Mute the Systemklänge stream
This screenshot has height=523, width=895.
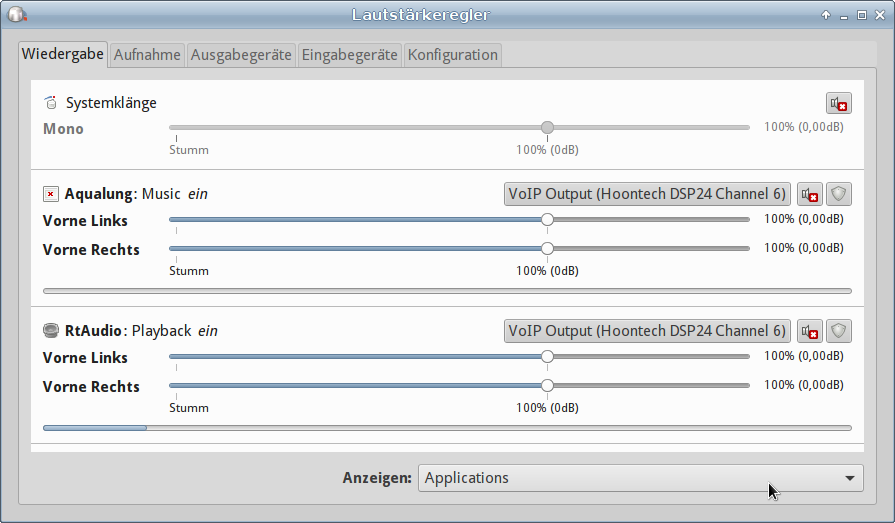click(838, 103)
